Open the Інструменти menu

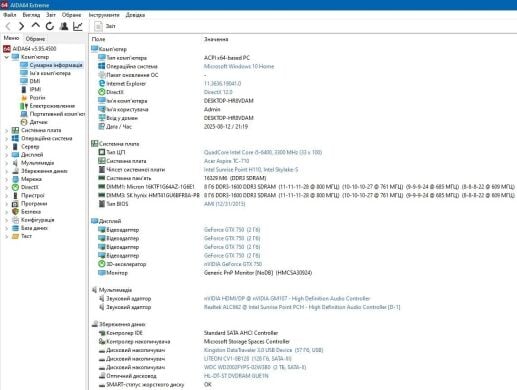(104, 15)
